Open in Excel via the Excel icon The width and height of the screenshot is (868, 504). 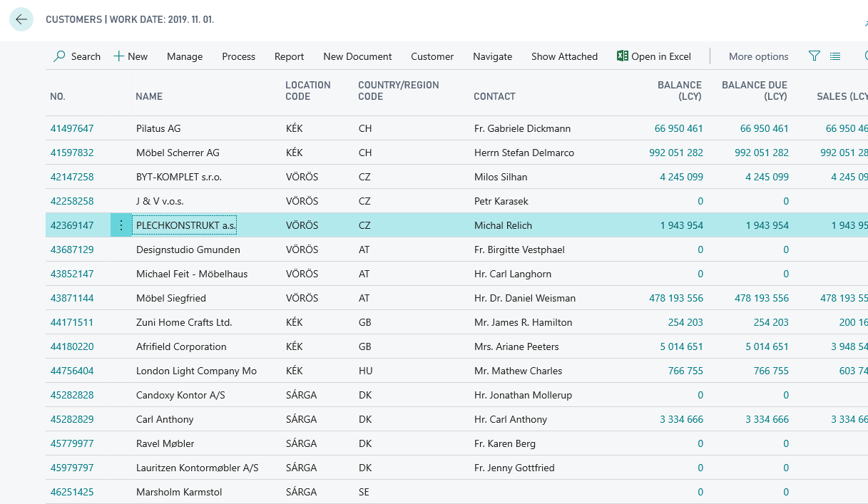click(623, 56)
